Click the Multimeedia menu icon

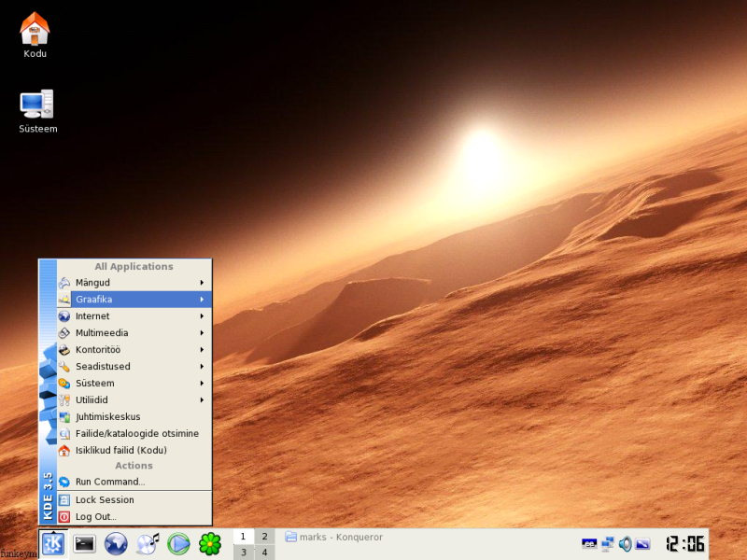point(64,333)
